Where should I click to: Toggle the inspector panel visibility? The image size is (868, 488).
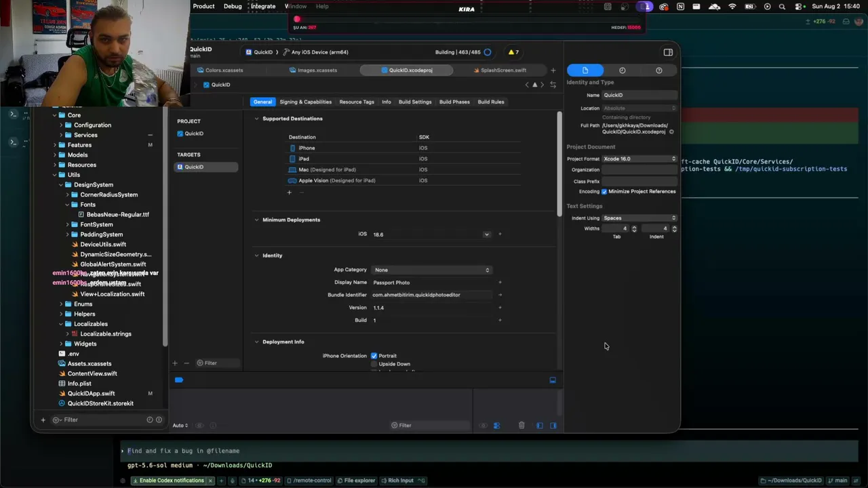point(668,52)
